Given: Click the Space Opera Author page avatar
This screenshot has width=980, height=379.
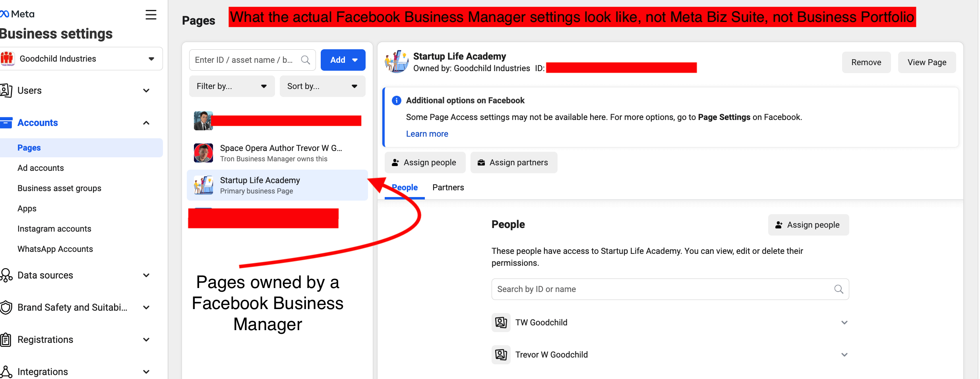Looking at the screenshot, I should [203, 153].
